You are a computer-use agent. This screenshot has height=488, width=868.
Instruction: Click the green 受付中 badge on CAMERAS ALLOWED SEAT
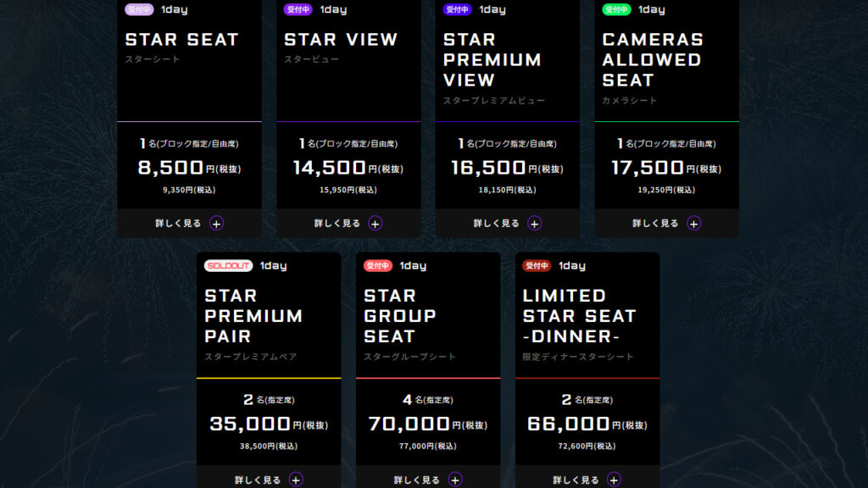coord(616,10)
